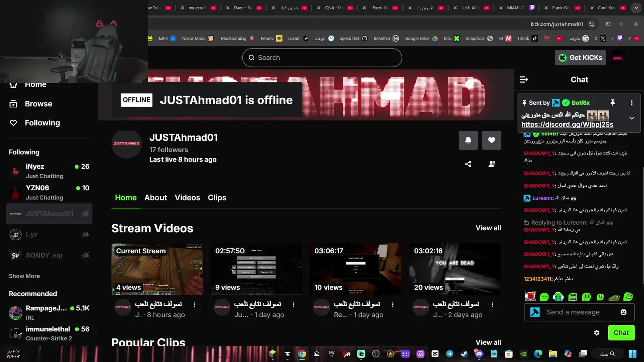Open the 02:57:50 stream video thumbnail
This screenshot has width=644, height=362.
coord(257,269)
